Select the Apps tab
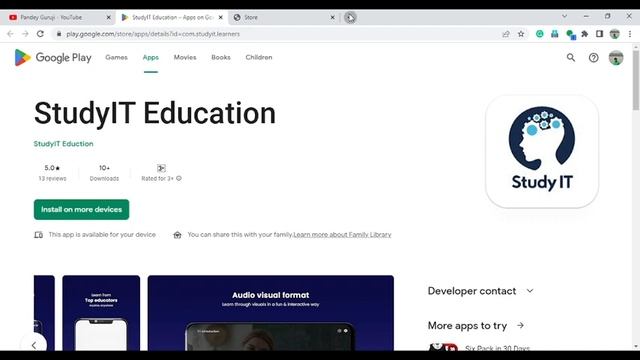 pyautogui.click(x=151, y=58)
